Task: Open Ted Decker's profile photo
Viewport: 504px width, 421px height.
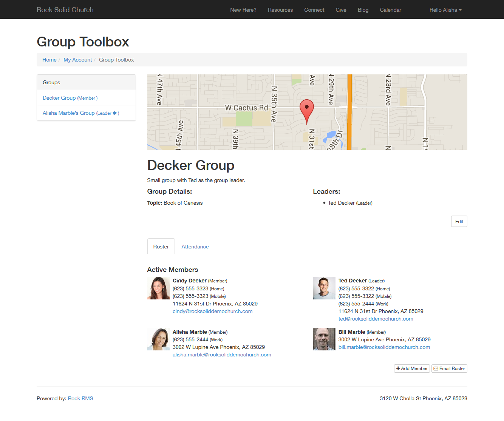Action: (x=324, y=288)
